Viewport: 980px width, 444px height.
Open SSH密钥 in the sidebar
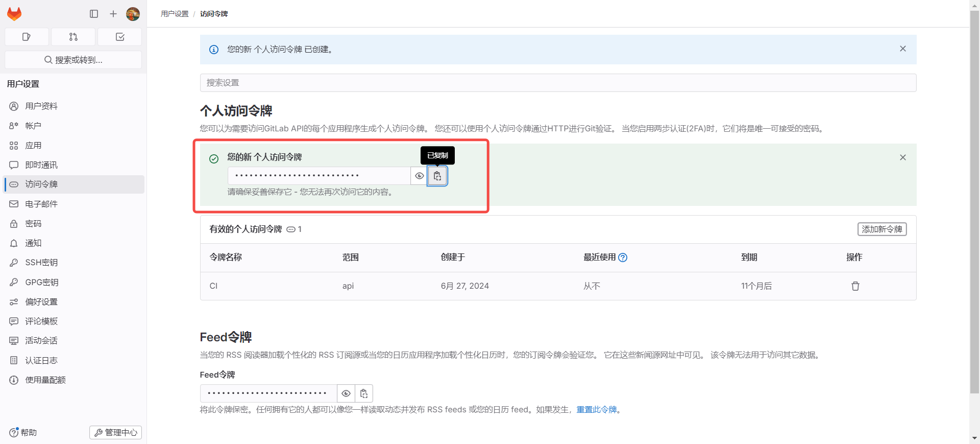pos(41,263)
